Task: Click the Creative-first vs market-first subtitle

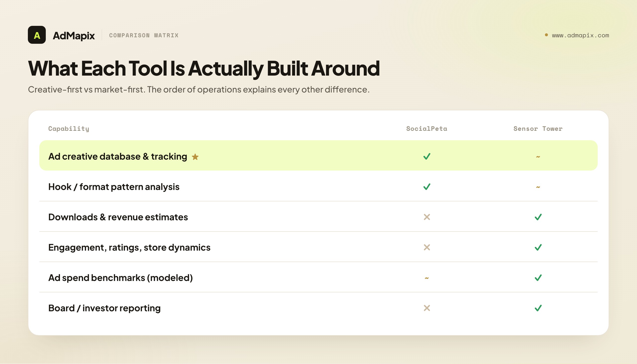Action: tap(199, 89)
